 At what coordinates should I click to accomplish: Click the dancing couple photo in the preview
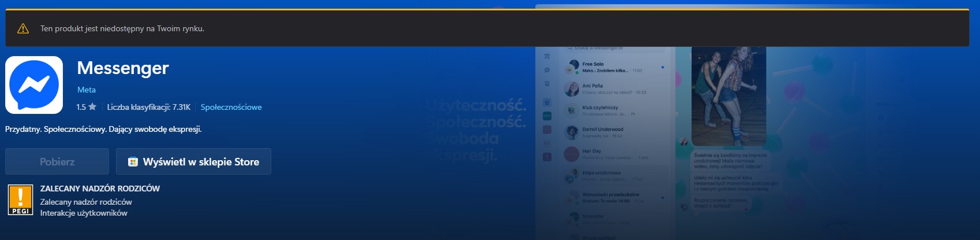(x=728, y=95)
